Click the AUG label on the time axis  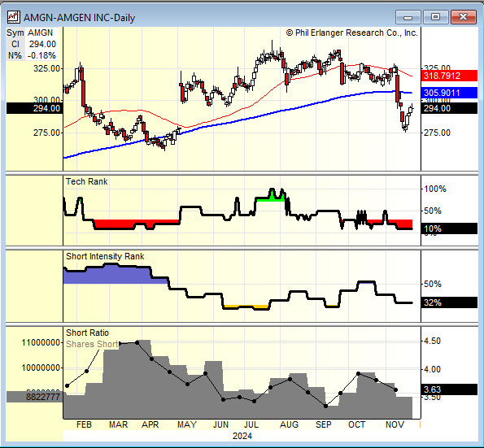click(x=290, y=425)
